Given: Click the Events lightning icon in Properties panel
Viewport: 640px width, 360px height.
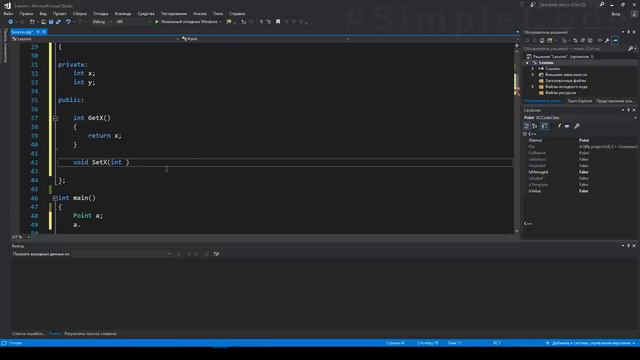Looking at the screenshot, I should 559,126.
